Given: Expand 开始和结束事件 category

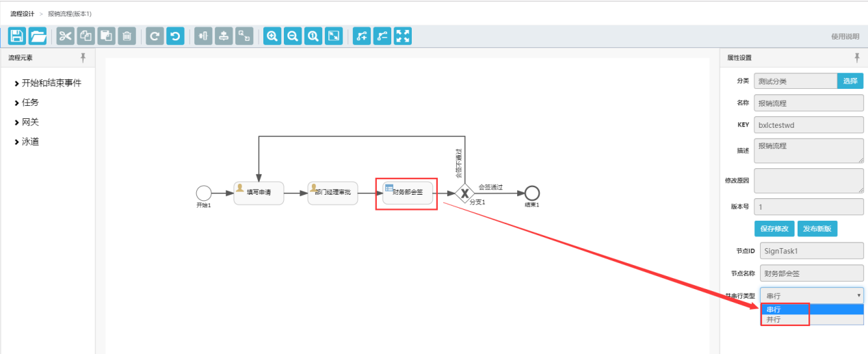Looking at the screenshot, I should pyautogui.click(x=48, y=83).
